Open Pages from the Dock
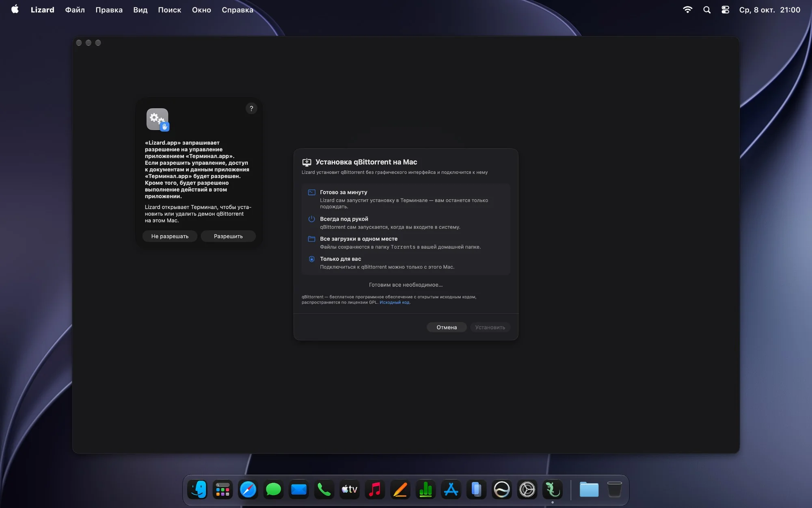Screen dimensions: 812x508 [x=400, y=489]
